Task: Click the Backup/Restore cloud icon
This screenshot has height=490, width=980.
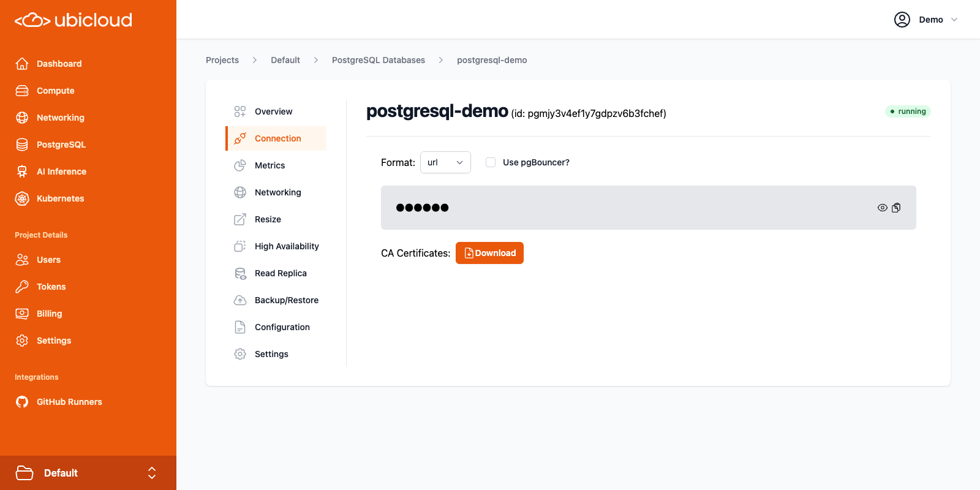Action: click(240, 300)
